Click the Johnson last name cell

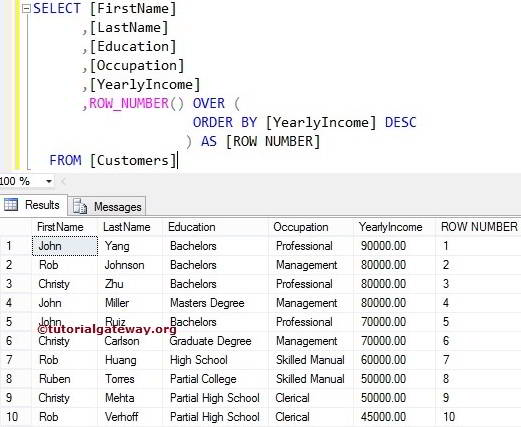[130, 265]
